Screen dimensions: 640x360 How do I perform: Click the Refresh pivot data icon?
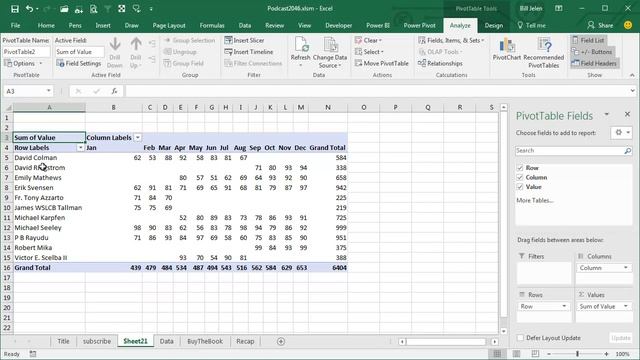(x=301, y=44)
